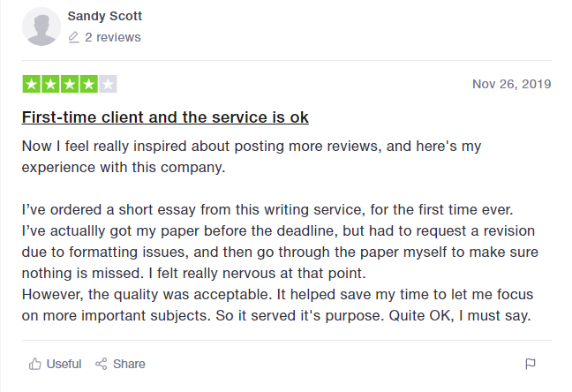The width and height of the screenshot is (572, 392).
Task: Click the thumbs-up icon beside Useful
Action: click(35, 364)
